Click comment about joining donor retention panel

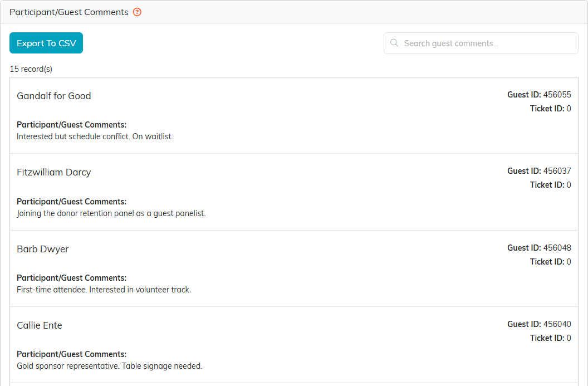click(111, 213)
